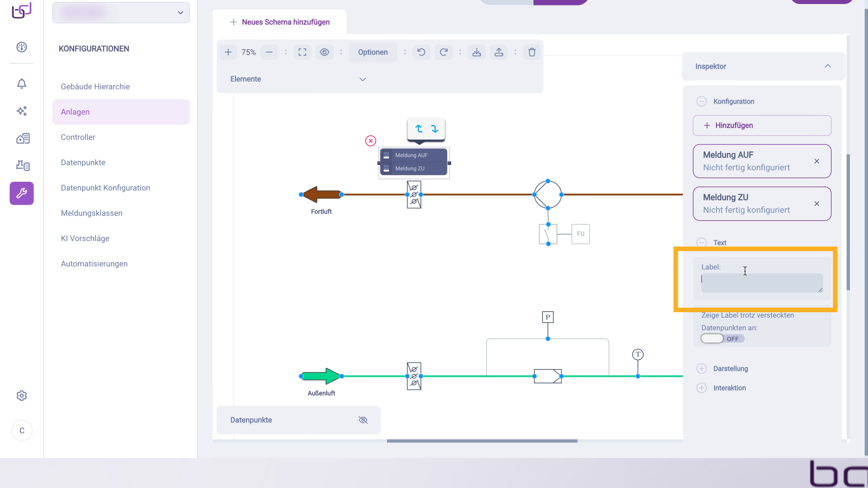Toggle the eye preview icon in toolbar
The width and height of the screenshot is (868, 488).
click(x=324, y=52)
